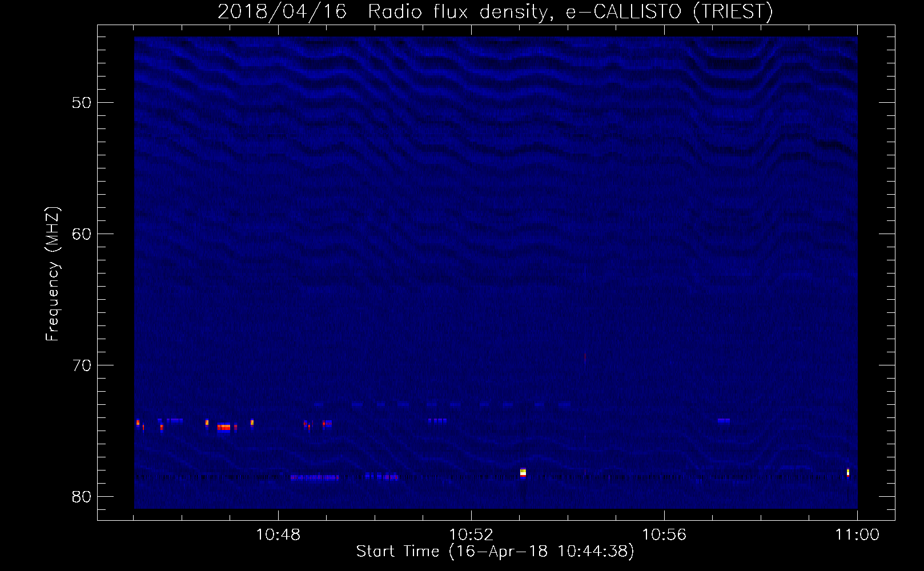Image resolution: width=924 pixels, height=571 pixels.
Task: Click the 60 MHz frequency label
Action: coord(82,234)
